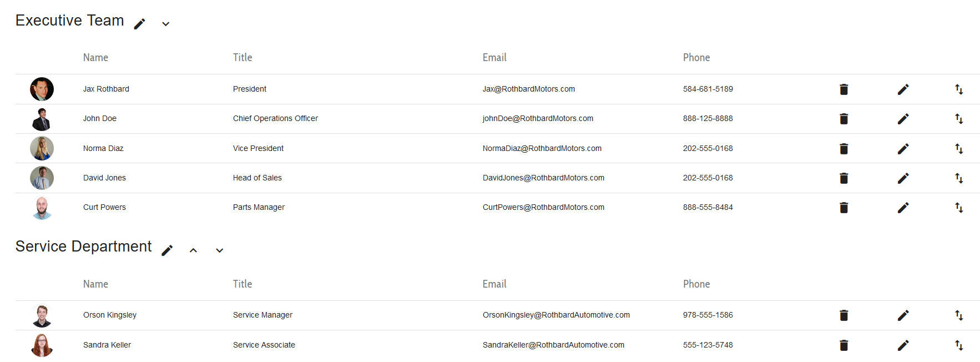Edit Sandra Keller's entry with pencil icon
This screenshot has height=362, width=980.
click(903, 345)
